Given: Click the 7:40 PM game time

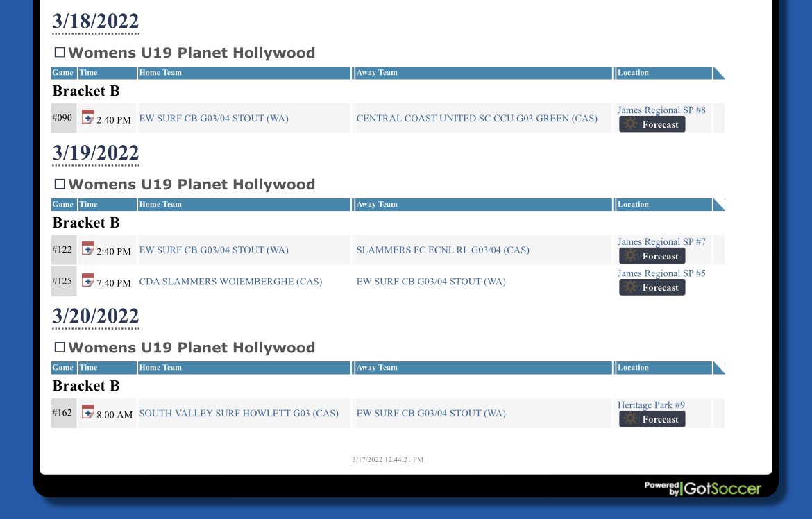Looking at the screenshot, I should pyautogui.click(x=114, y=283).
